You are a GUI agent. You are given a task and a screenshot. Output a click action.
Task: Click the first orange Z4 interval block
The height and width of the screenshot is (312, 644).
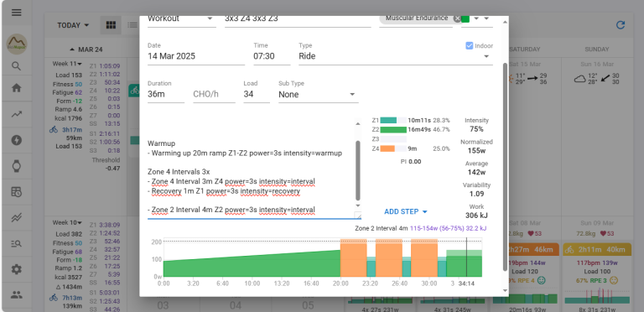tap(353, 257)
